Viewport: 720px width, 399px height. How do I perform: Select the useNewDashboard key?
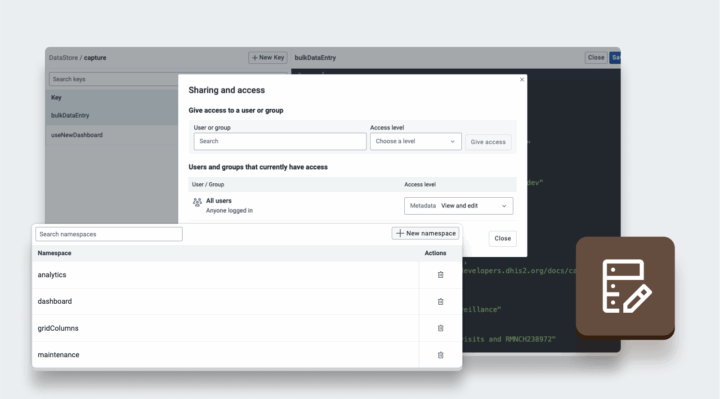coord(77,135)
